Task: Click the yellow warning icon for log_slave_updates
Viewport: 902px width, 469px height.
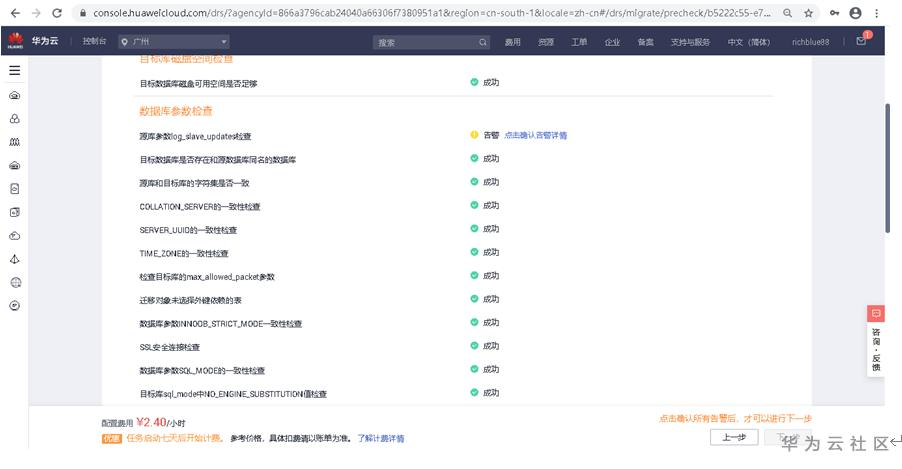Action: tap(474, 135)
